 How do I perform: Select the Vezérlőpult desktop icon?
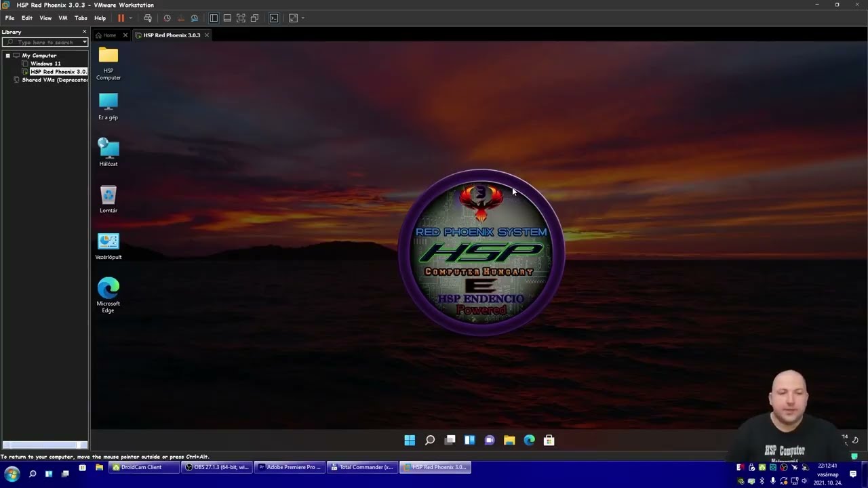(x=108, y=246)
